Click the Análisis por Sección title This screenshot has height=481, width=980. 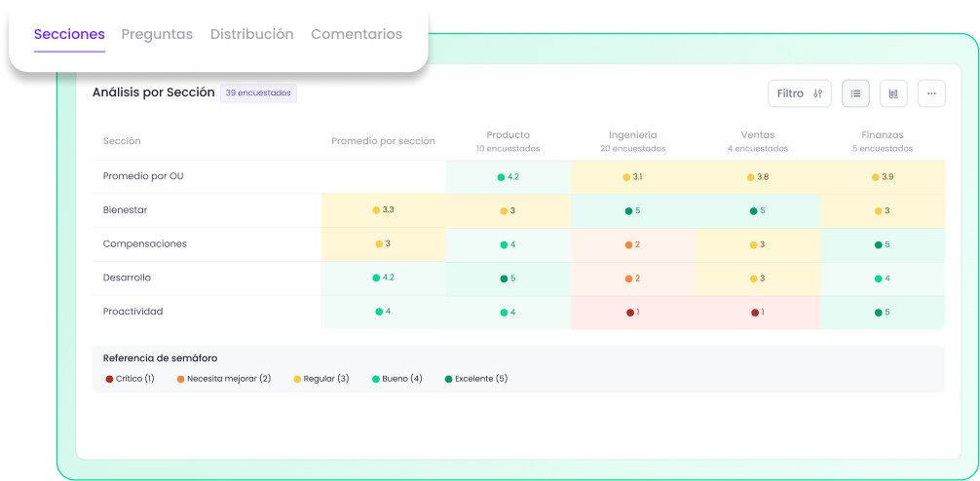pyautogui.click(x=154, y=93)
